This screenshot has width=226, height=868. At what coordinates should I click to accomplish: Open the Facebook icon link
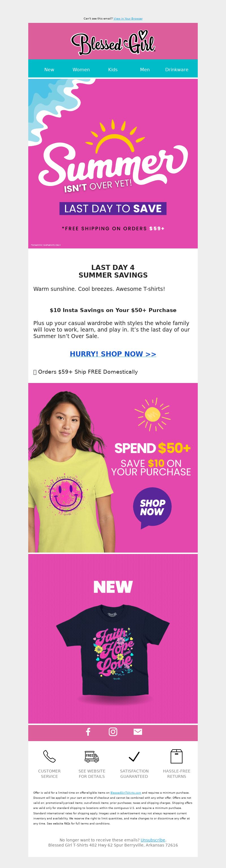88,731
